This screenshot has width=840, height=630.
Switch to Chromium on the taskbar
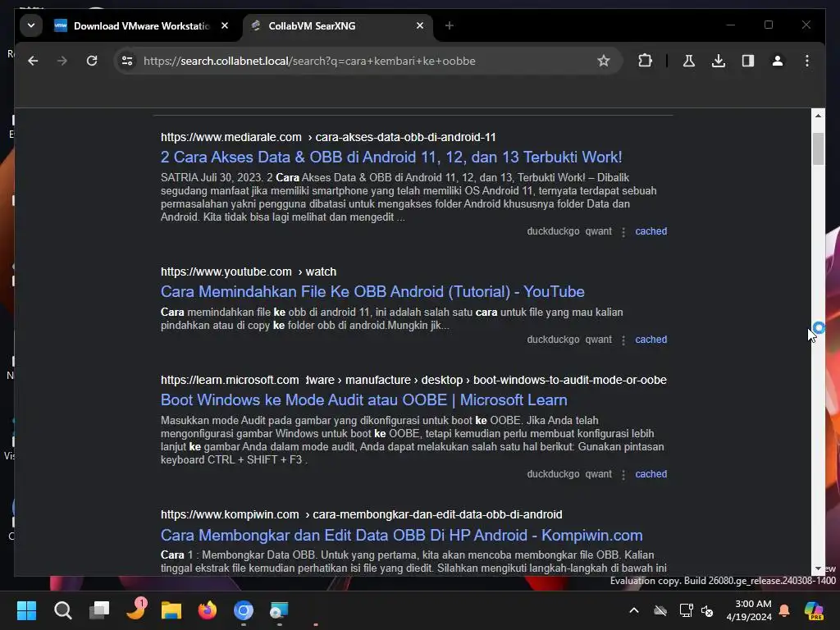(244, 610)
